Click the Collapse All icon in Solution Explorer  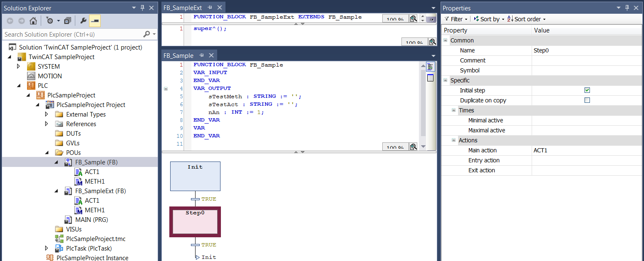point(68,20)
